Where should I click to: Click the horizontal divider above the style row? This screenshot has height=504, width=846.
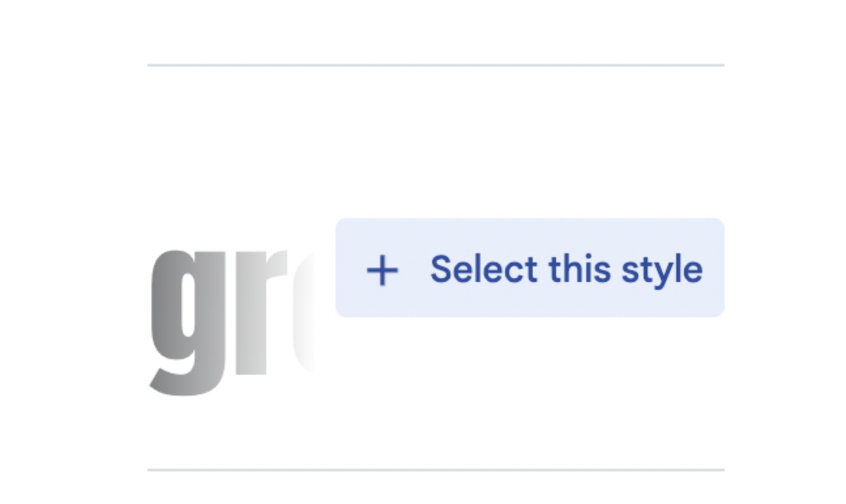[436, 65]
